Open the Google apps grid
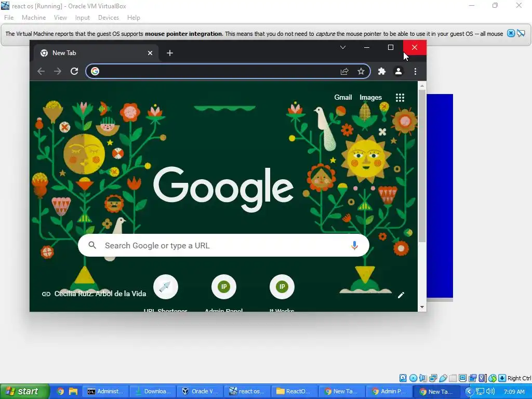This screenshot has width=532, height=399. pos(400,98)
